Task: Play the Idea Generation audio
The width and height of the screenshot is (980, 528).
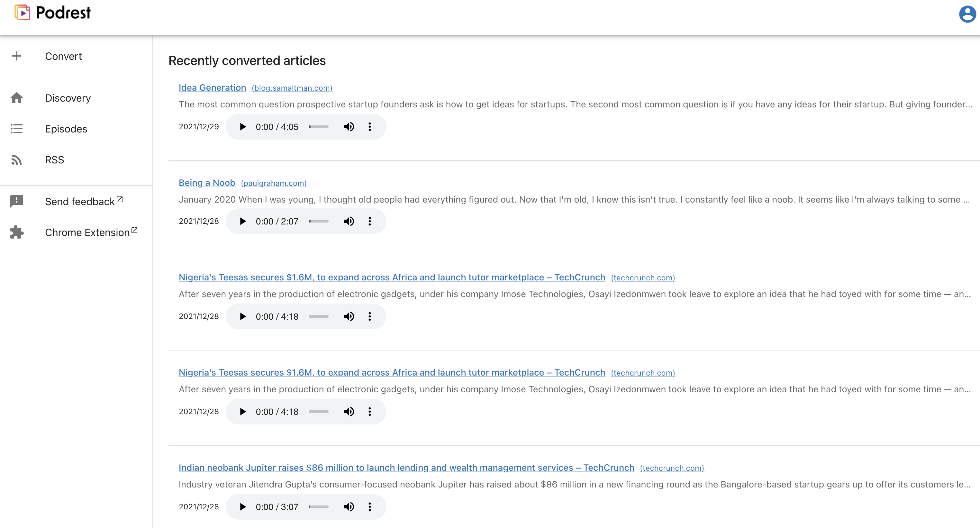Action: click(x=242, y=127)
